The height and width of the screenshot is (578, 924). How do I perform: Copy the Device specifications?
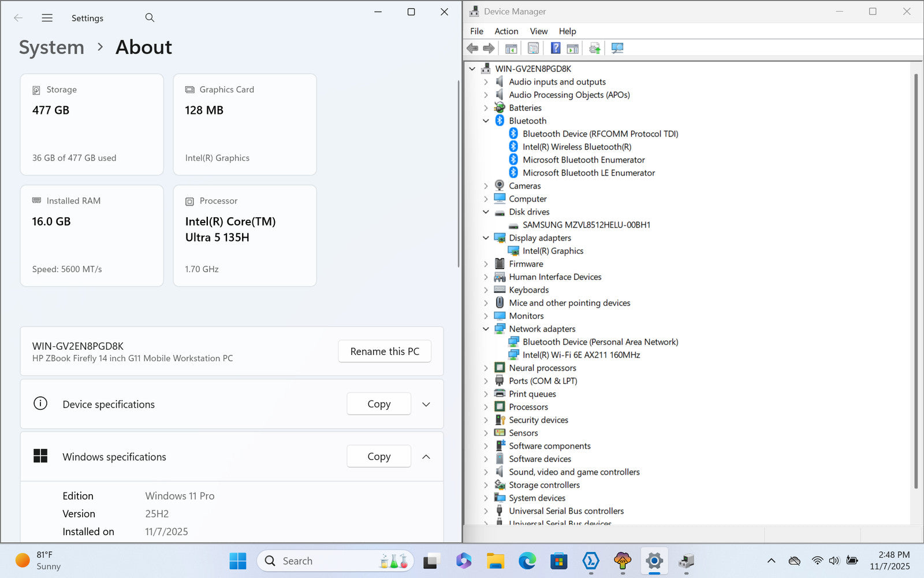379,404
